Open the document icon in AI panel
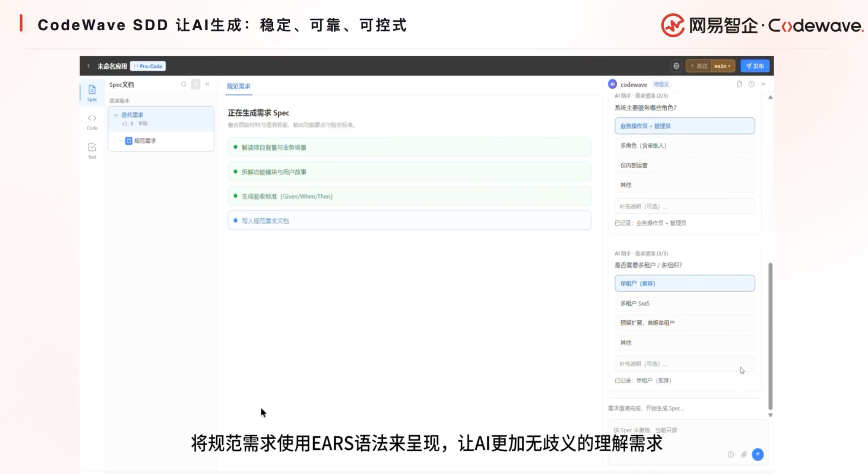The height and width of the screenshot is (474, 868). pyautogui.click(x=739, y=84)
